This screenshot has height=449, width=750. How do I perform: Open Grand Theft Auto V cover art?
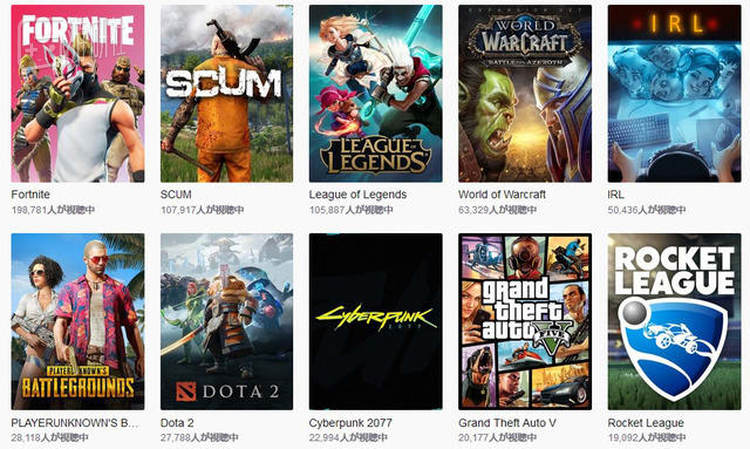coord(525,322)
